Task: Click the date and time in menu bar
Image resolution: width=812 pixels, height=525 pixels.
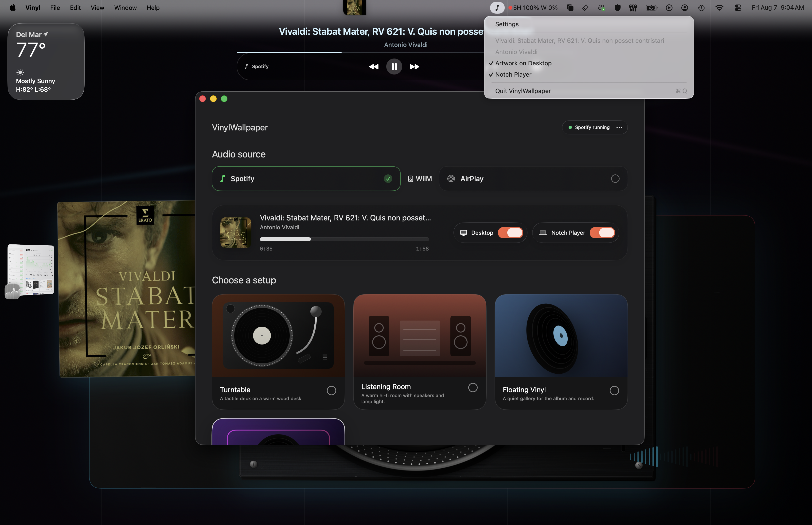Action: 778,8
